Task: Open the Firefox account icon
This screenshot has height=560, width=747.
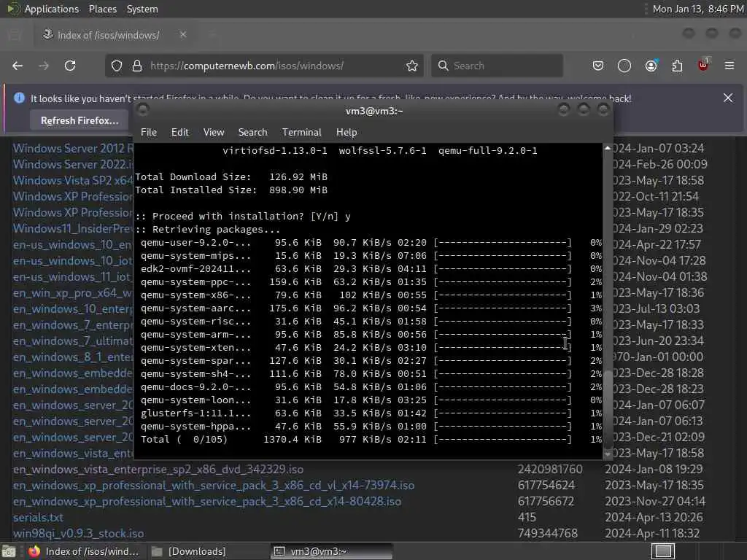Action: tap(651, 66)
